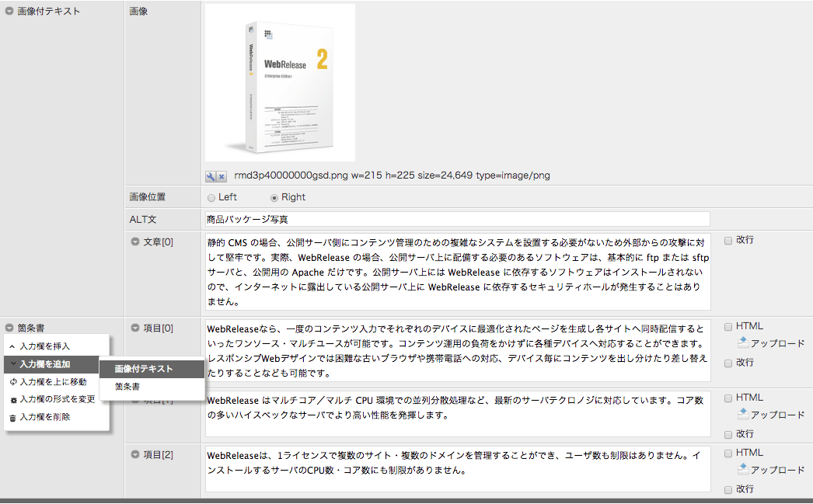Click the 項目[1] text area
The width and height of the screenshot is (813, 504).
point(458,414)
